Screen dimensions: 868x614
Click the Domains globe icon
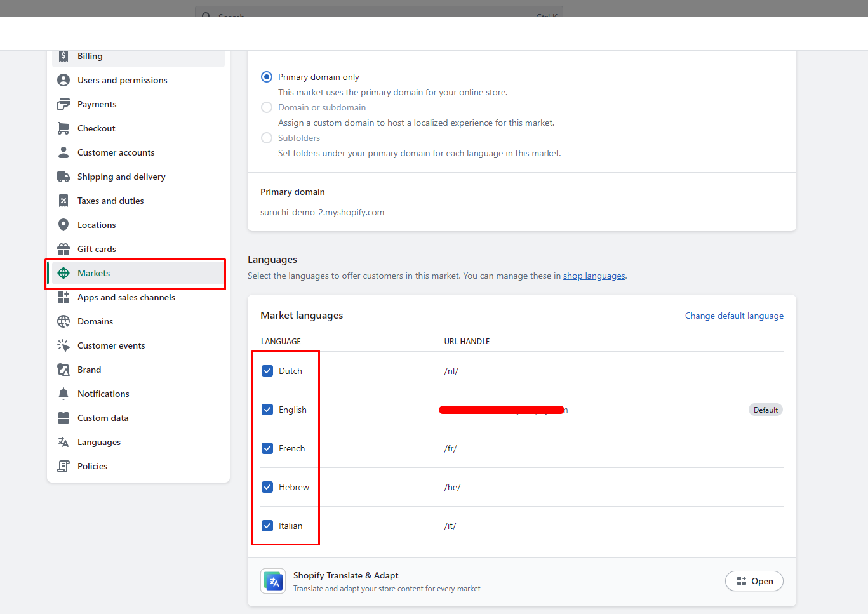point(63,321)
